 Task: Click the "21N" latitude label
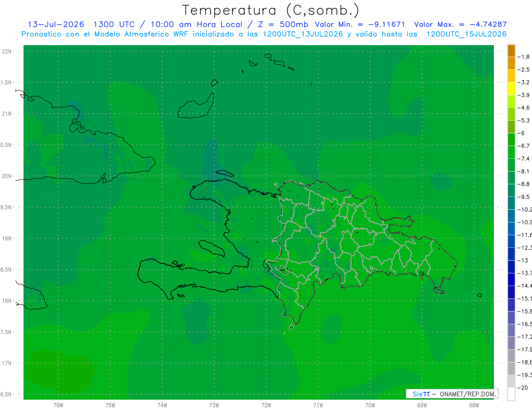click(8, 114)
